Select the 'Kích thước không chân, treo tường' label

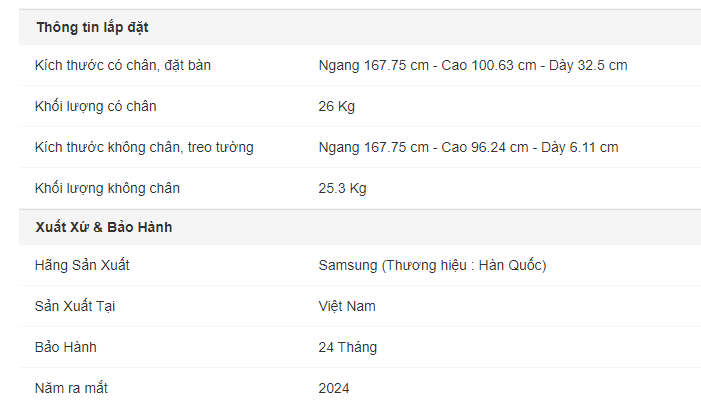pyautogui.click(x=144, y=147)
